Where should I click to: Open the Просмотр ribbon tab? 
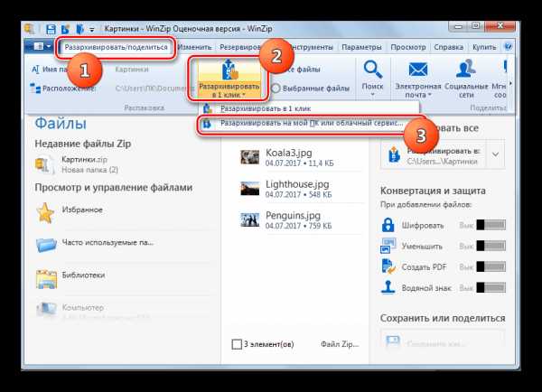[x=408, y=47]
